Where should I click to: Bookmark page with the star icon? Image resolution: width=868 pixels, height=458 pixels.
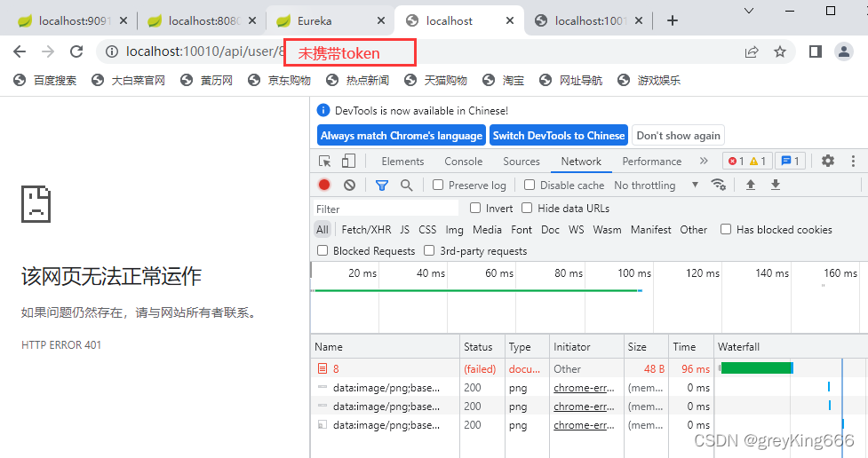780,52
